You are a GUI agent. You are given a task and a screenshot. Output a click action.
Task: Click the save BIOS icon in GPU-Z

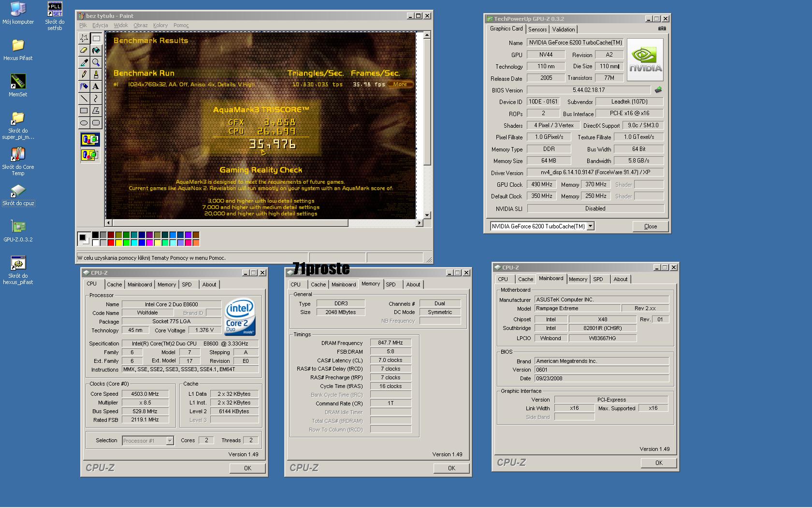[658, 90]
